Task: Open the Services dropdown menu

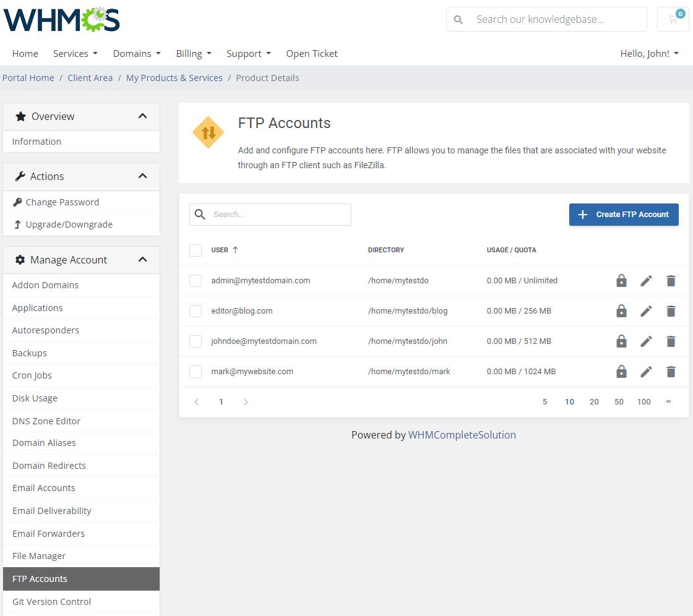Action: [x=75, y=53]
